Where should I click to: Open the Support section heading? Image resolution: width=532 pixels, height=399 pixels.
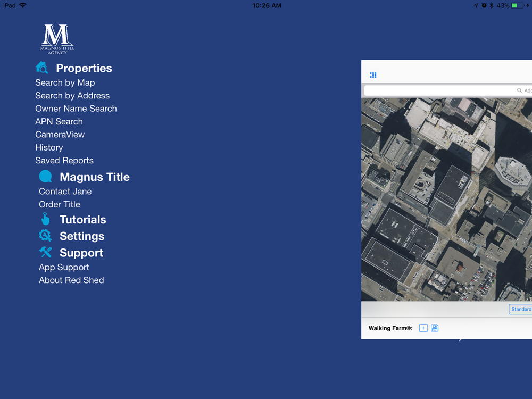pyautogui.click(x=81, y=253)
